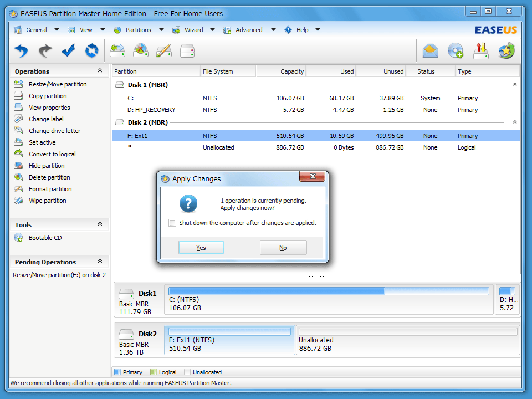Open the Partitions menu

click(138, 30)
